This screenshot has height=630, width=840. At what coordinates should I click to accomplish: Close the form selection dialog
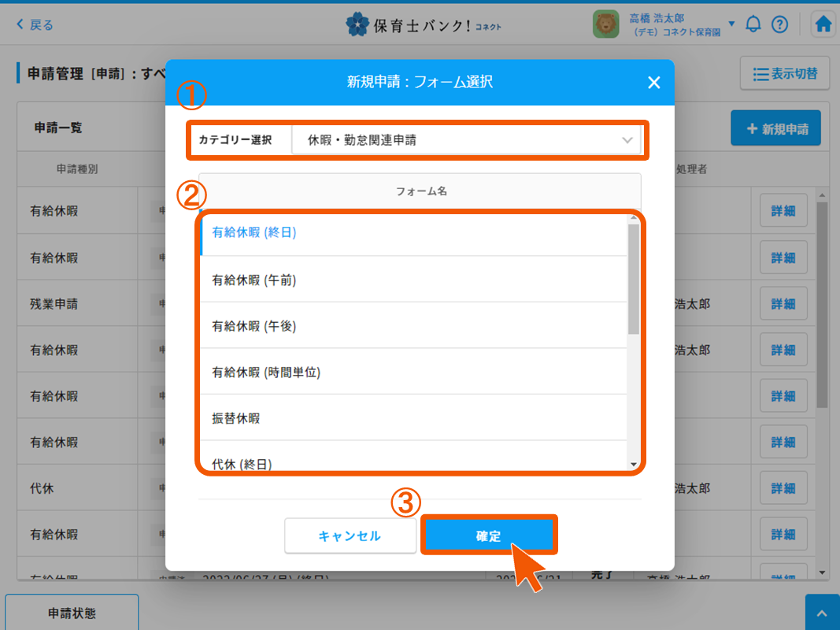(653, 83)
